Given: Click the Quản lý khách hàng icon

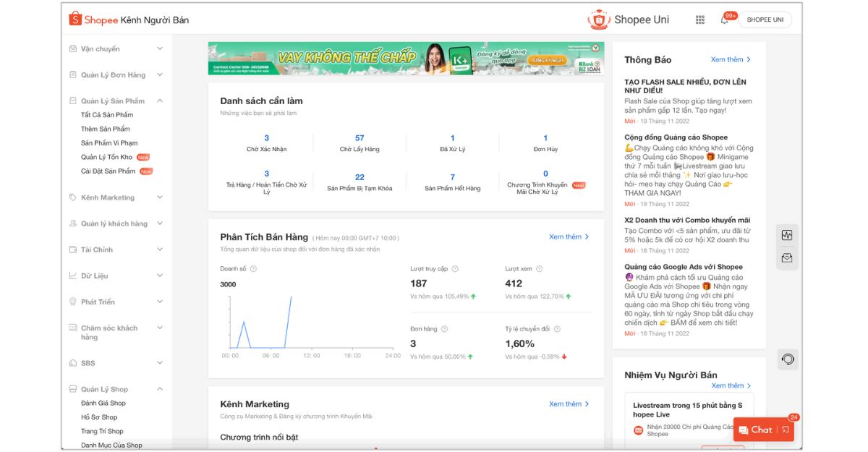Looking at the screenshot, I should [73, 223].
